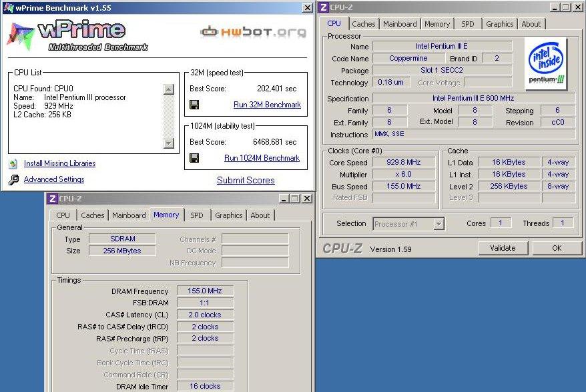586x392 pixels.
Task: Click the Bus Speed value 155.0 MHz
Action: (x=404, y=186)
